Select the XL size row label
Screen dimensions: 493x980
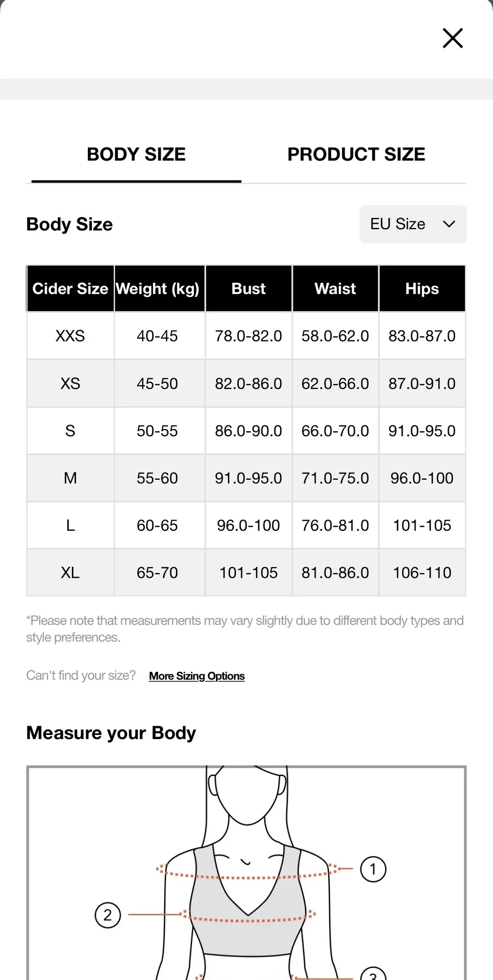[x=70, y=573]
